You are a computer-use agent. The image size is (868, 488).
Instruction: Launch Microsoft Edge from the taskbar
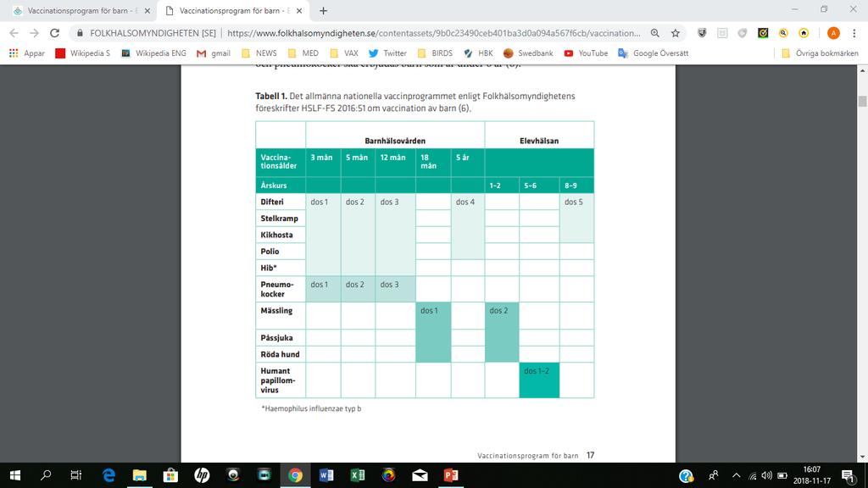pos(108,475)
